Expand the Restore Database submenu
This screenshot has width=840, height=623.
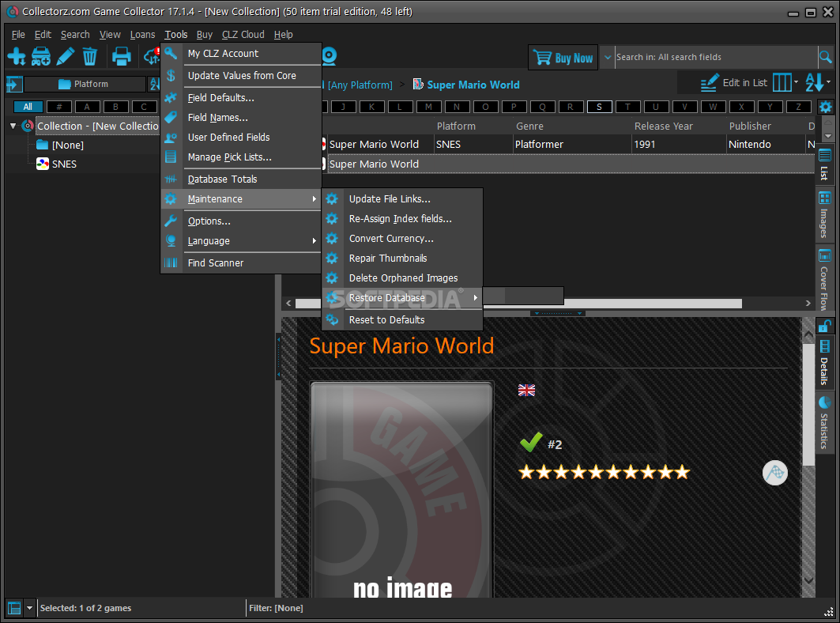click(402, 298)
